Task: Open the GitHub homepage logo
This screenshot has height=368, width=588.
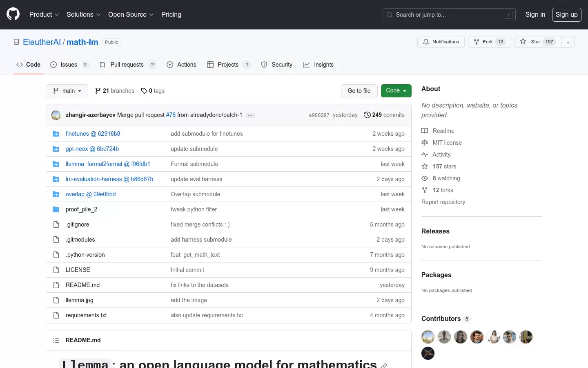Action: [x=13, y=14]
